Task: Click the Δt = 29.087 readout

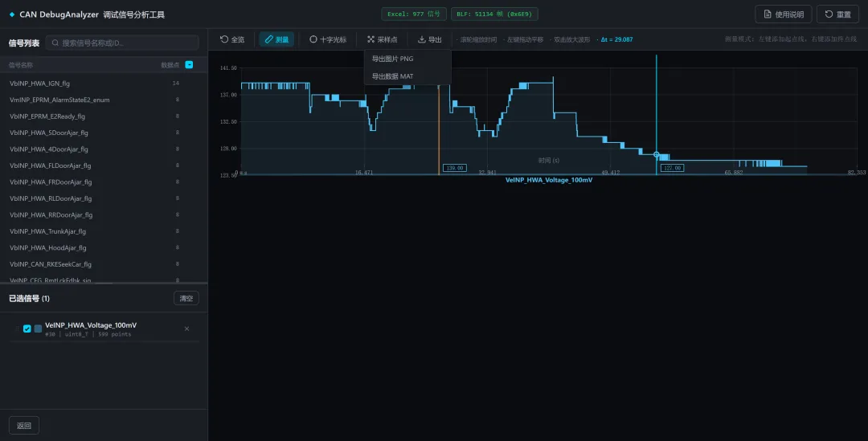Action: click(x=616, y=39)
